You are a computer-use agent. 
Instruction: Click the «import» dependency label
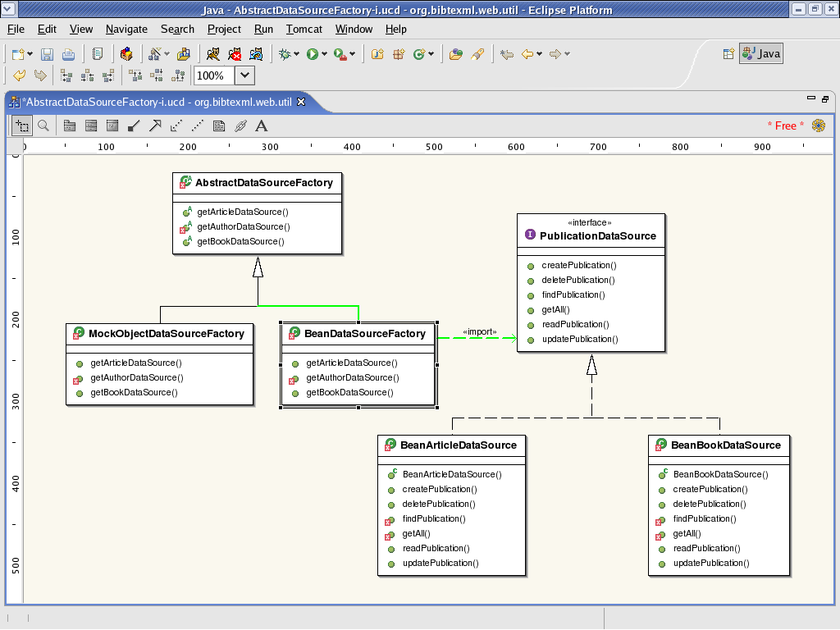[480, 331]
